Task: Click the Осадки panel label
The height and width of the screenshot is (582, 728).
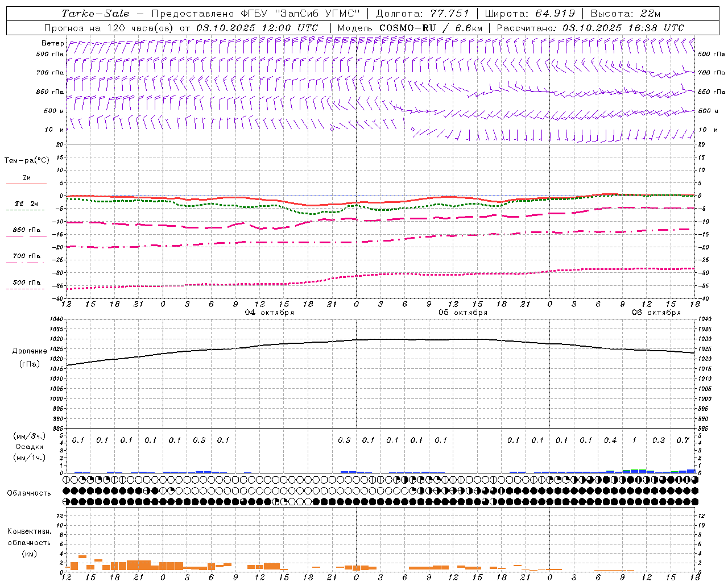Action: tap(30, 447)
